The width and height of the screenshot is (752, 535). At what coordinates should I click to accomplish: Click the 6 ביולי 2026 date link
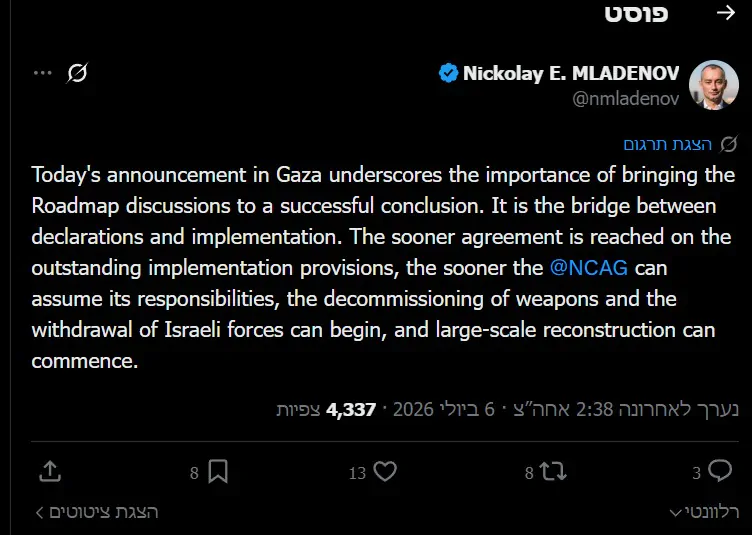[444, 409]
